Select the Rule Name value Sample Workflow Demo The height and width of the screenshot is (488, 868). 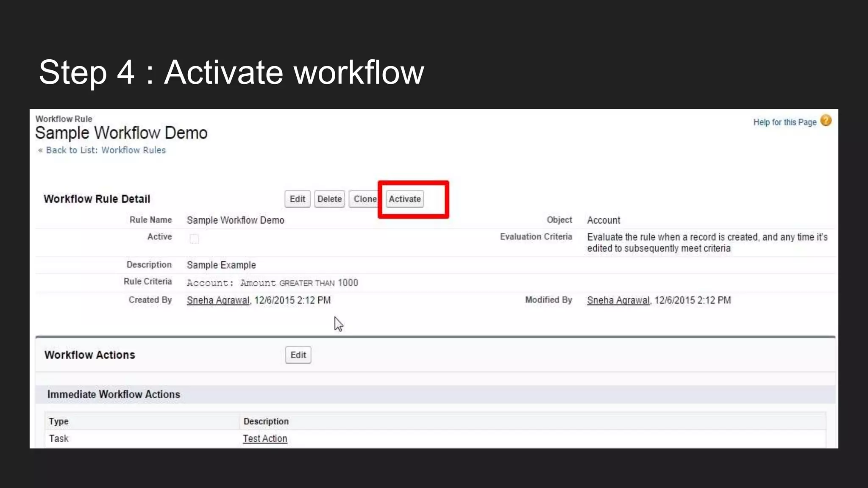pos(236,220)
